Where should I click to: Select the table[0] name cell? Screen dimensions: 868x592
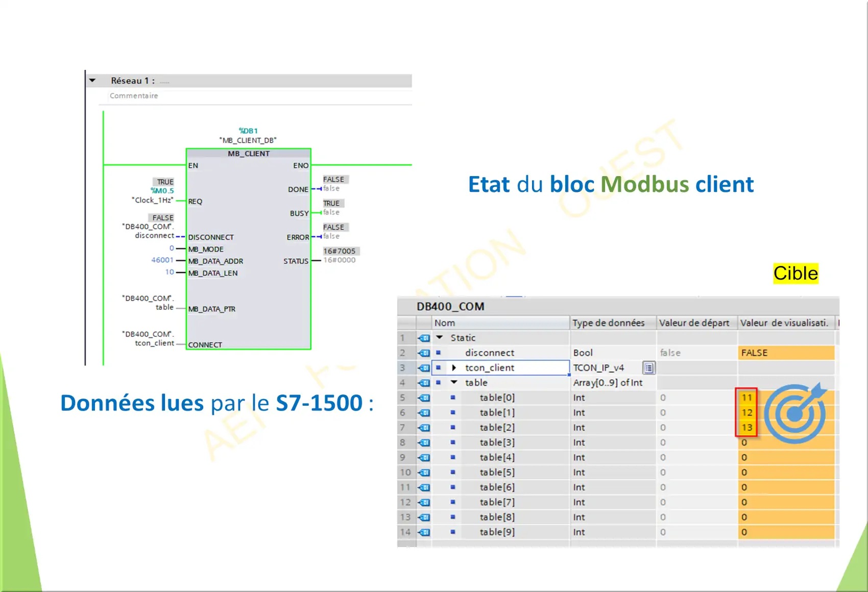(500, 398)
